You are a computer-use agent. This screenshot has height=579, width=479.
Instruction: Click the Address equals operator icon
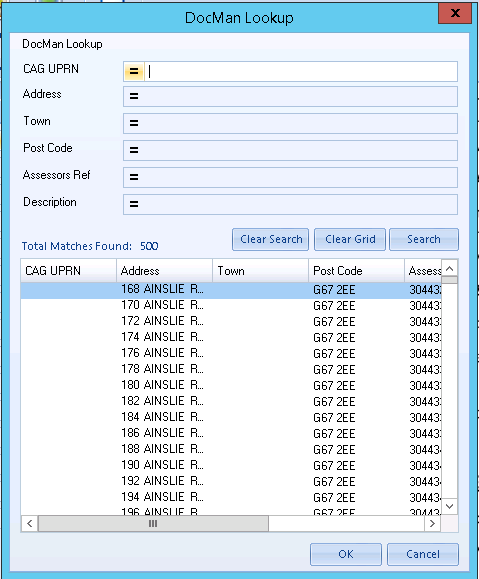[134, 96]
